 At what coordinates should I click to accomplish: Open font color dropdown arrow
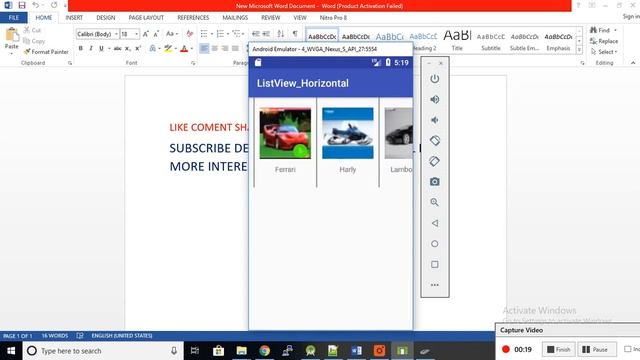tap(192, 49)
